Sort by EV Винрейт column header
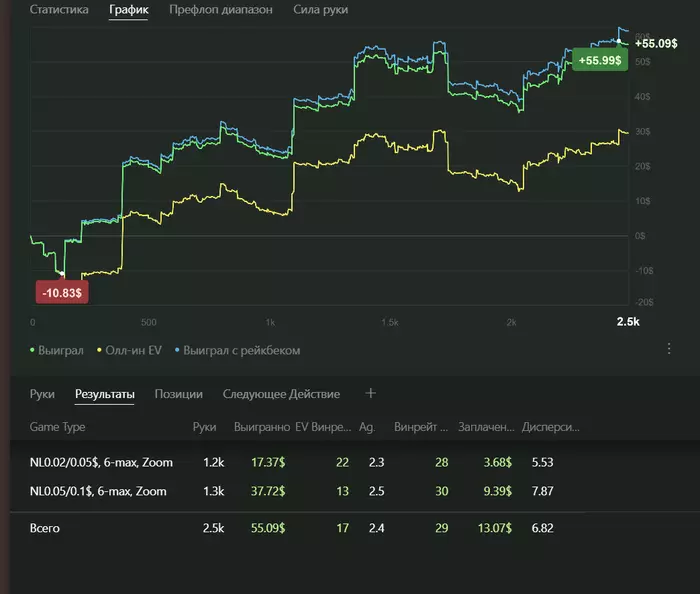Viewport: 700px width, 594px height. coord(323,427)
